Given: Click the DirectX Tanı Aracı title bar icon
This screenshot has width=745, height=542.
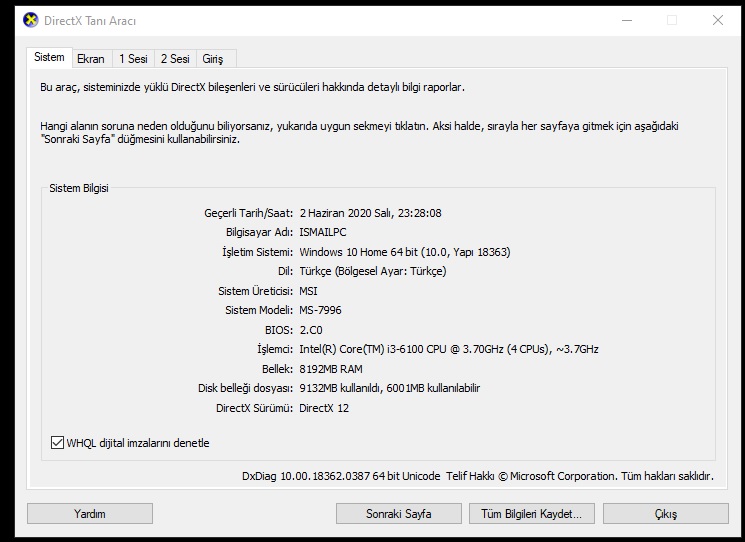Looking at the screenshot, I should pos(30,20).
